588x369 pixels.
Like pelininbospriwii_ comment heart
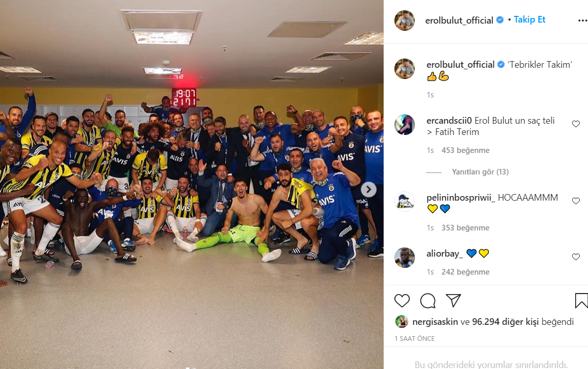576,201
